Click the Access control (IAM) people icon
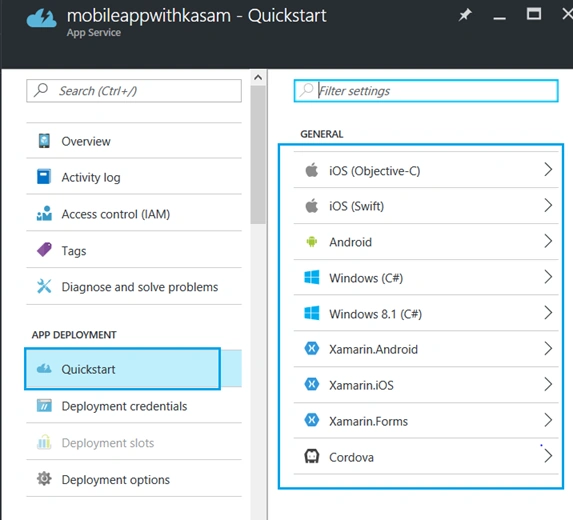573x520 pixels. (x=44, y=213)
